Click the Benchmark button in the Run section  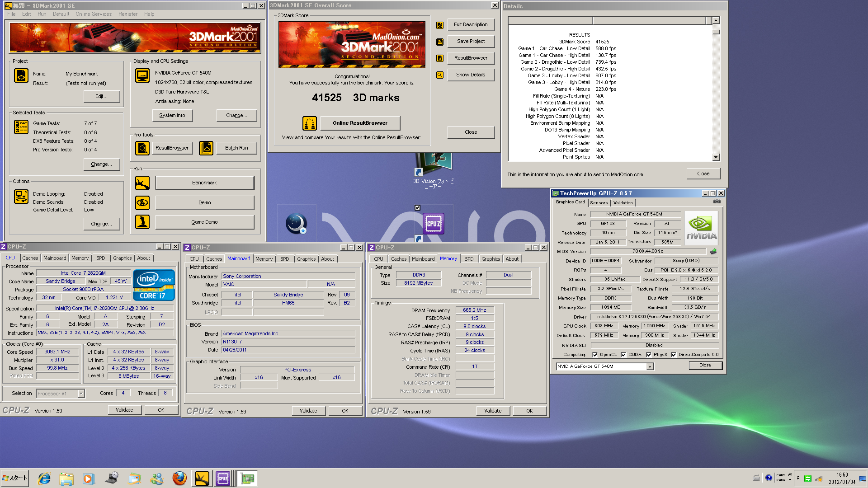click(204, 183)
